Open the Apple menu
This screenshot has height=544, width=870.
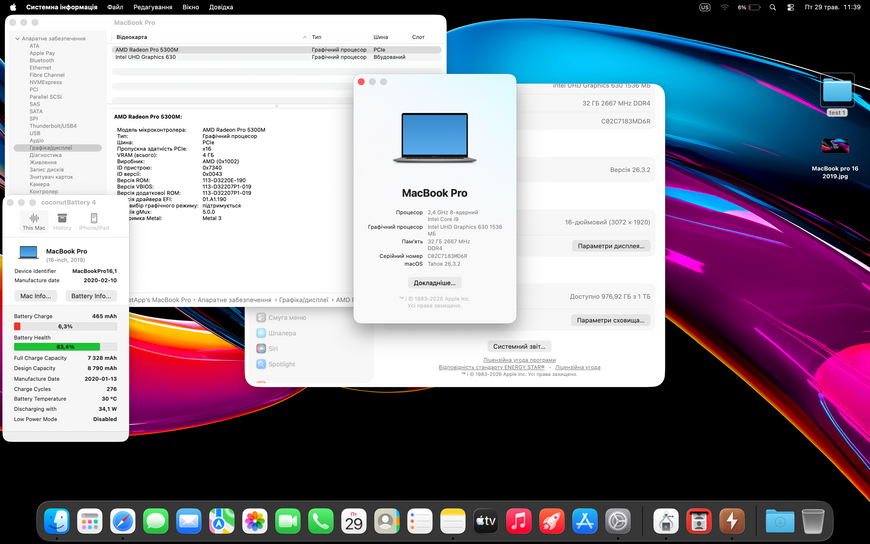(13, 7)
